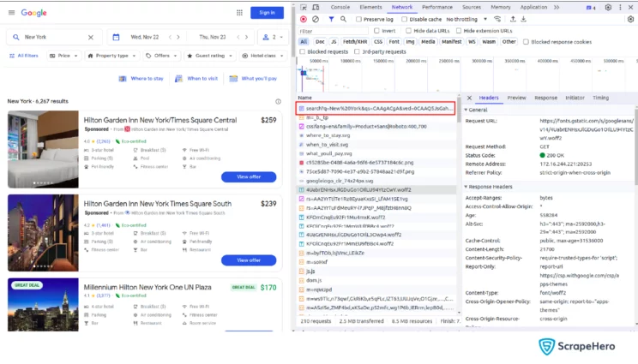This screenshot has width=638, height=364.
Task: Filter requests by Doc type
Action: coord(320,42)
